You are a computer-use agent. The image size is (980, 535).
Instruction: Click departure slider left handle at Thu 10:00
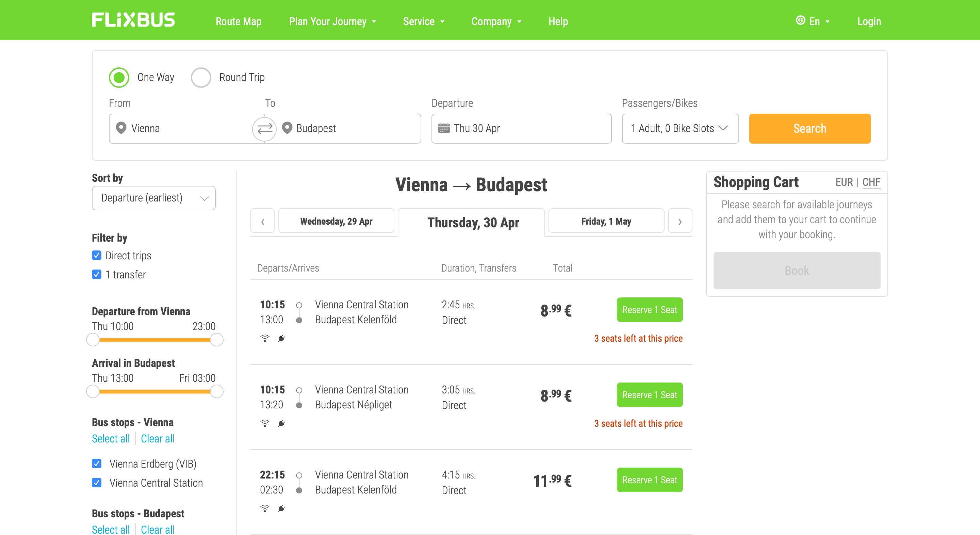(x=93, y=339)
